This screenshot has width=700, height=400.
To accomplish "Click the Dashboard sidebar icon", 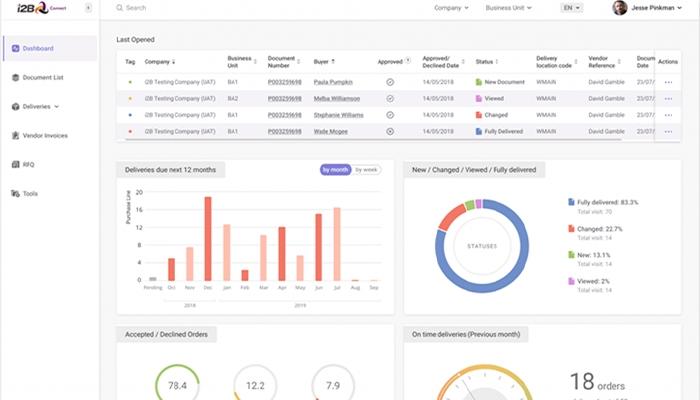I will click(x=15, y=48).
